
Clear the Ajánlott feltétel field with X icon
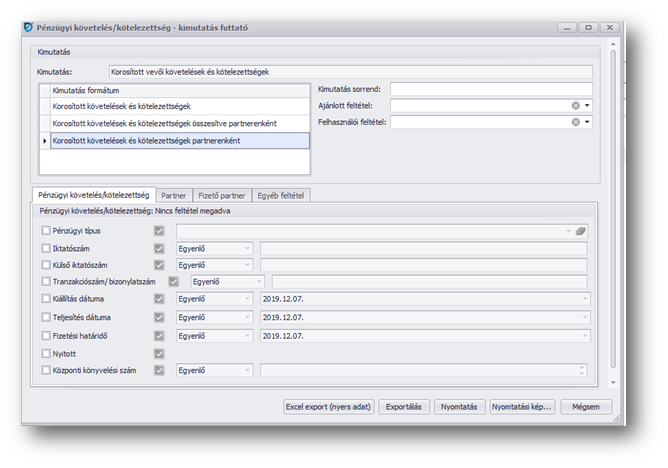click(x=576, y=105)
